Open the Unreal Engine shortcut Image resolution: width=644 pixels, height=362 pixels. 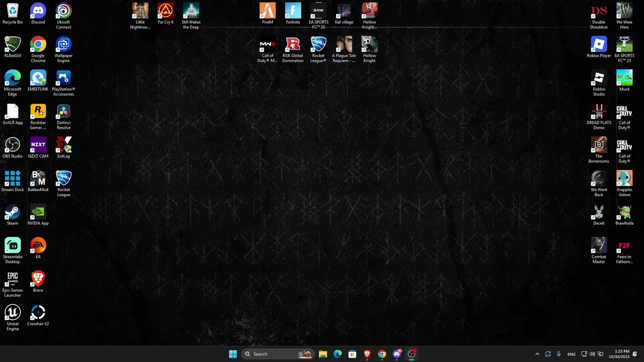coord(13,318)
